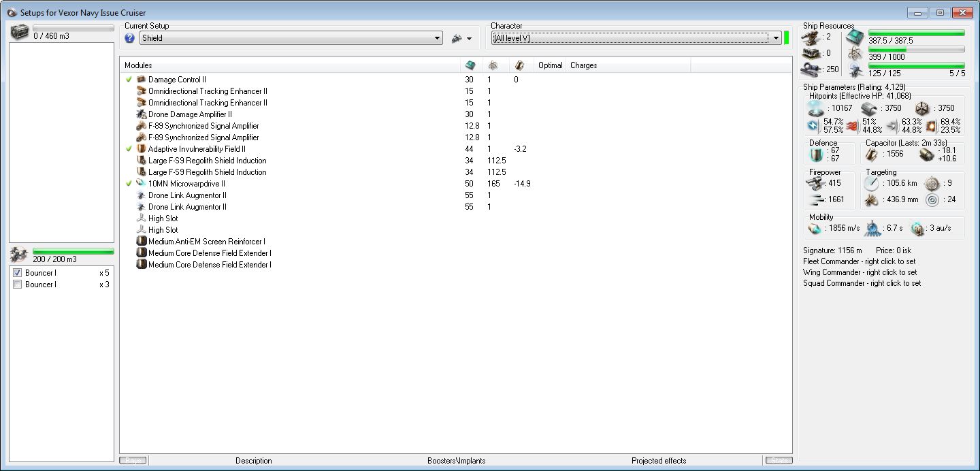This screenshot has height=471, width=980.
Task: Click the drone bay capacity progress bar
Action: 73,252
